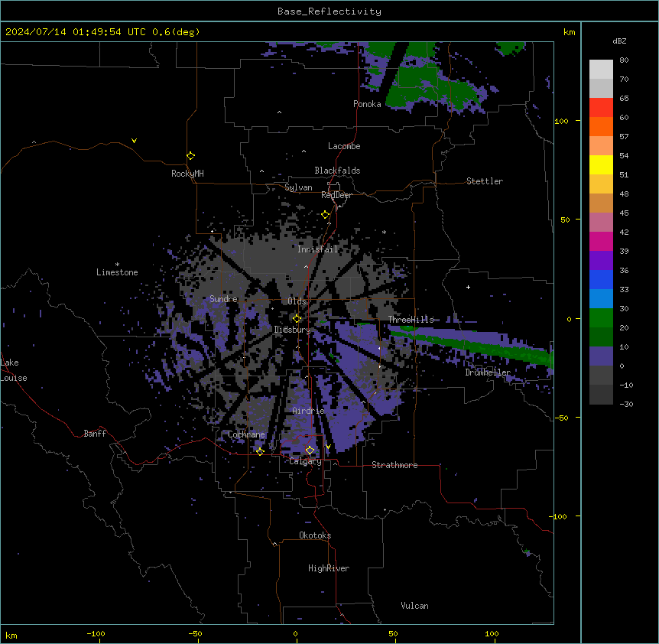
Task: Click the -30 value on the dBZ scale
Action: (626, 404)
